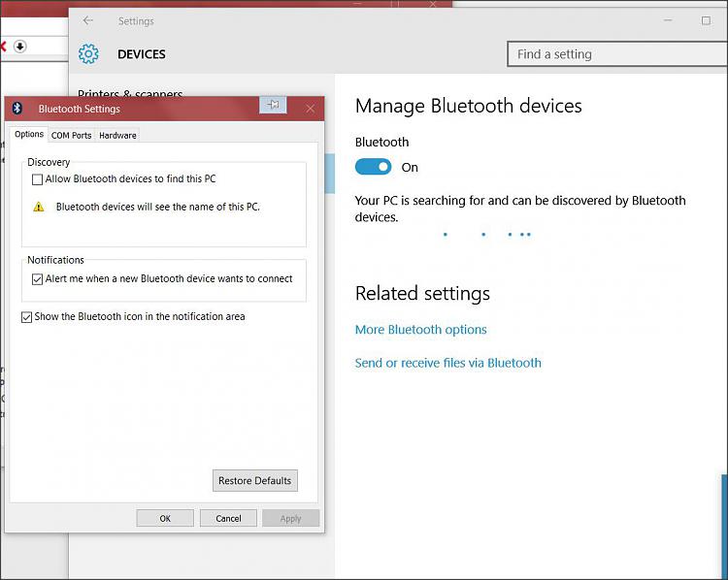Switch to the Options tab
The width and height of the screenshot is (728, 580).
[29, 134]
